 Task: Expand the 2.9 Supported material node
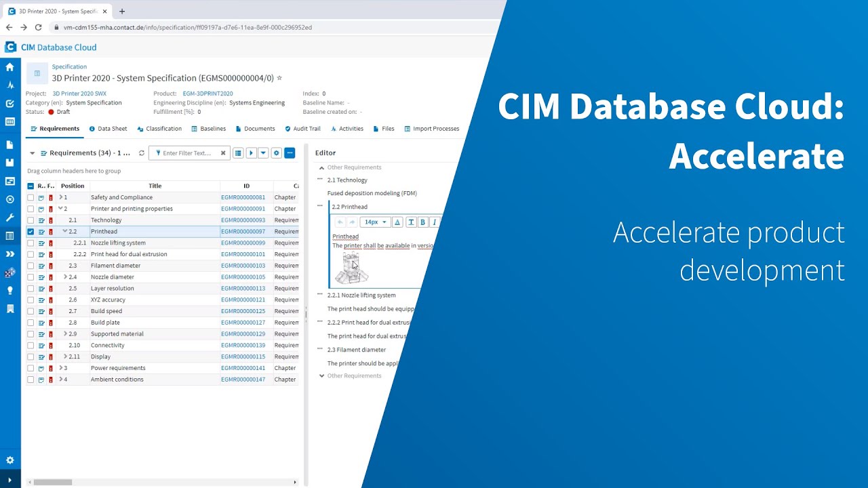pyautogui.click(x=65, y=334)
